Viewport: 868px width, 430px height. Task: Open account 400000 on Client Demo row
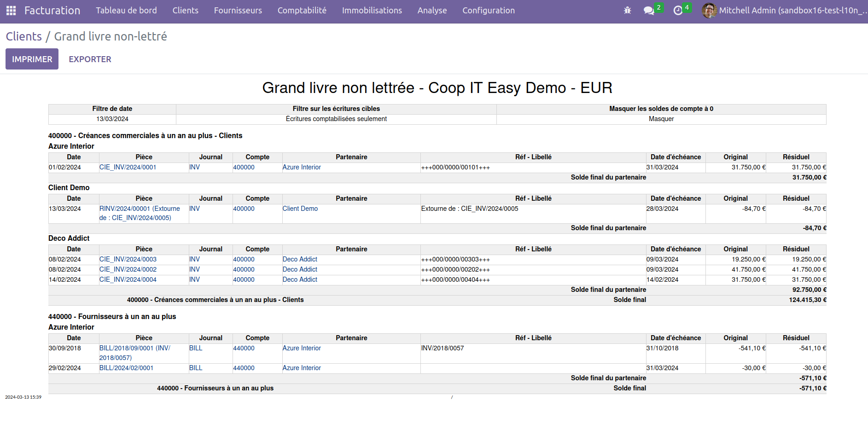pyautogui.click(x=244, y=209)
